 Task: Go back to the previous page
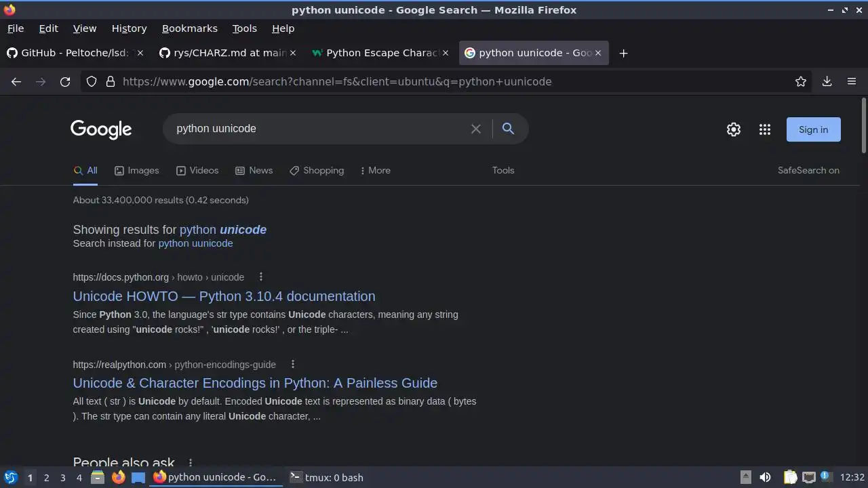[x=16, y=81]
